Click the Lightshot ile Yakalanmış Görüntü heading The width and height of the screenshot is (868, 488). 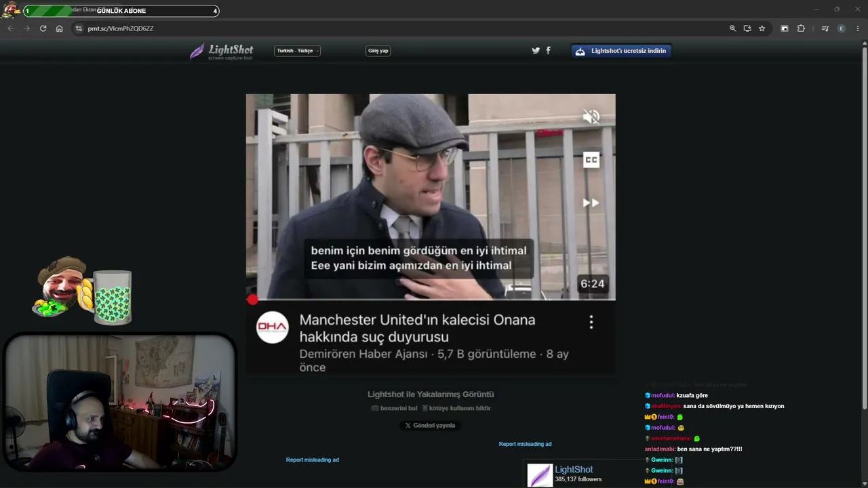point(431,394)
